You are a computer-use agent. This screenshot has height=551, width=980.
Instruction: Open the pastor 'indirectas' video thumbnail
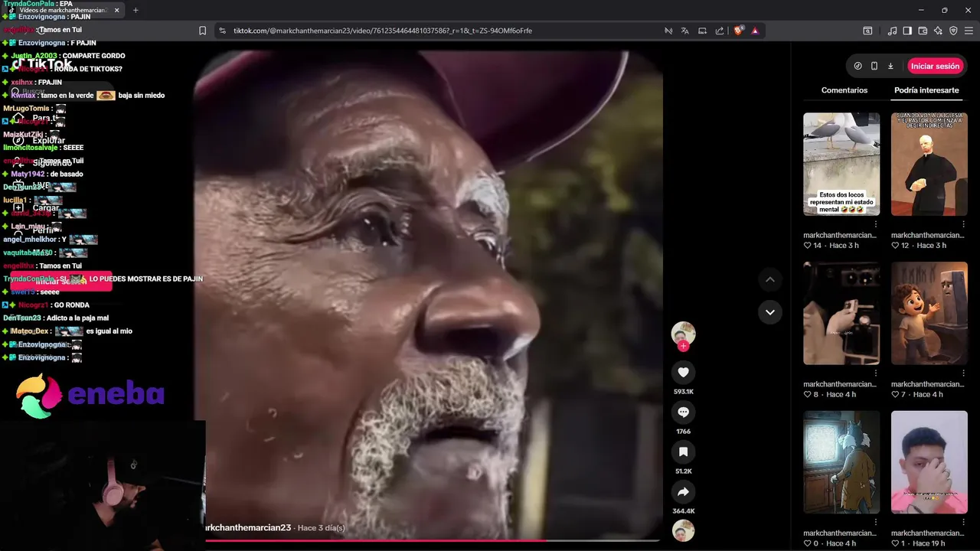[x=929, y=164]
